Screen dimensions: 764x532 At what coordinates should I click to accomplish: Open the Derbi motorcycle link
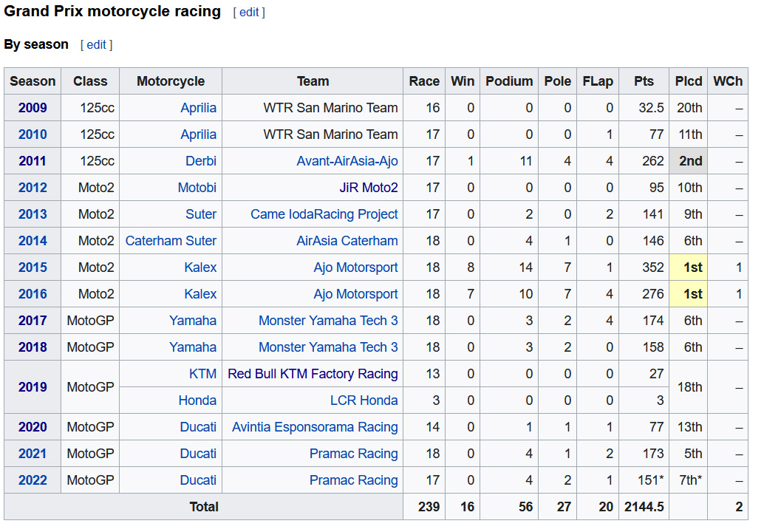point(201,161)
